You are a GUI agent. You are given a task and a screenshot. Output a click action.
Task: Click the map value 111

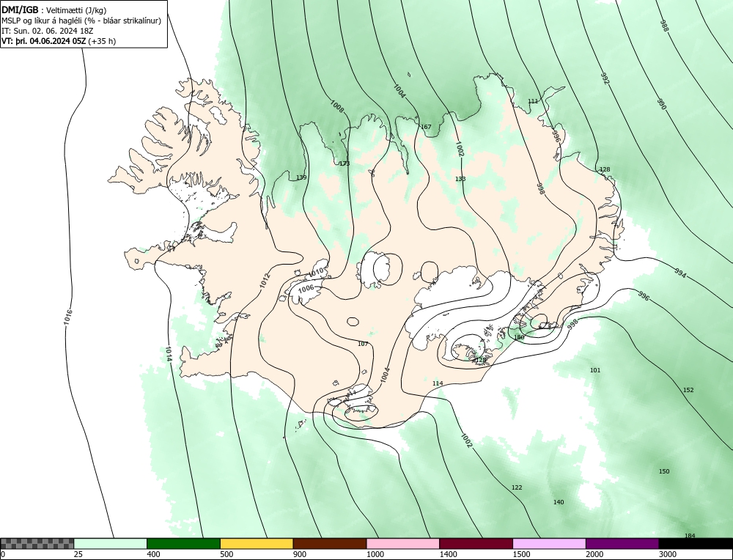(533, 101)
